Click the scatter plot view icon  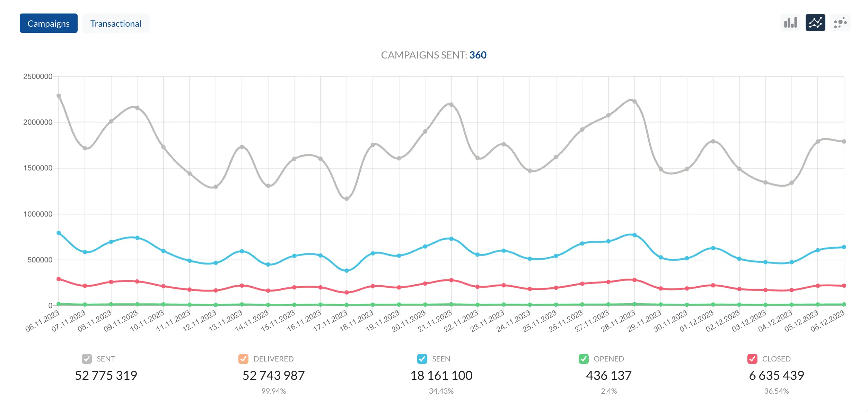pos(839,23)
